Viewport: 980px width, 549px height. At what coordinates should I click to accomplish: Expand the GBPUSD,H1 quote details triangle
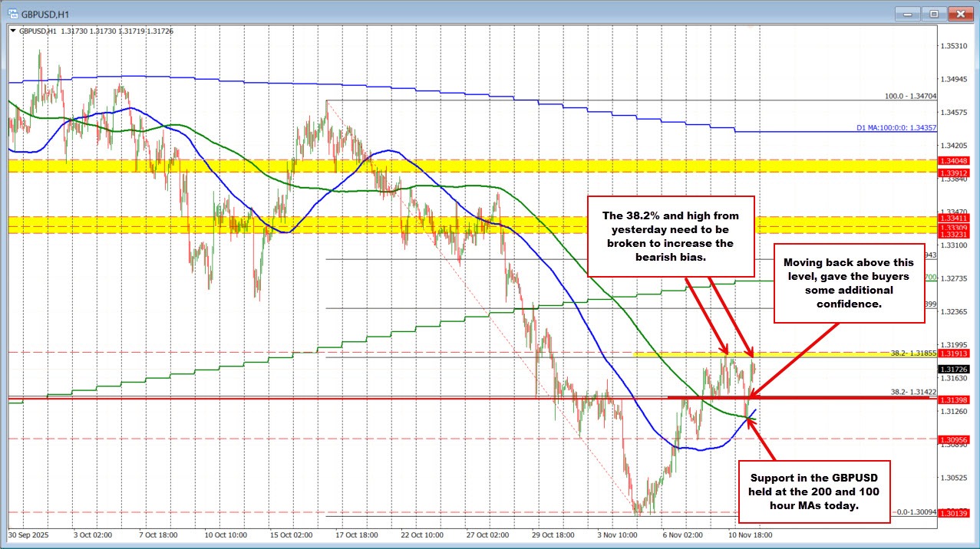pos(15,31)
